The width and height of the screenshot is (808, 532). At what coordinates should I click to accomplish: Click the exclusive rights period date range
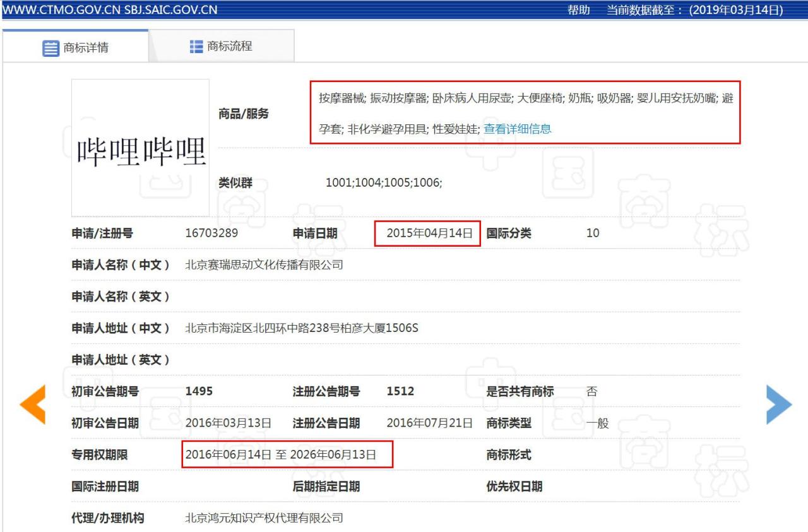pos(281,454)
